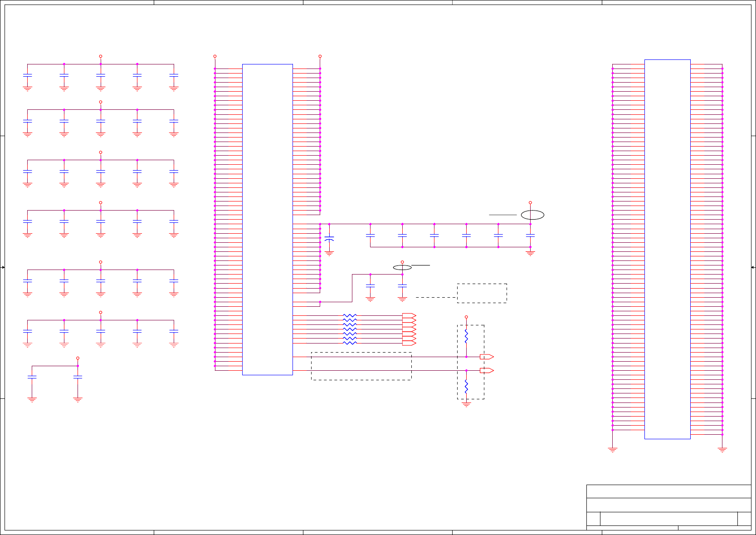Viewport: 756px width, 535px height.
Task: Click power circle of the bottom-left two-capacitor group
Action: [x=78, y=358]
